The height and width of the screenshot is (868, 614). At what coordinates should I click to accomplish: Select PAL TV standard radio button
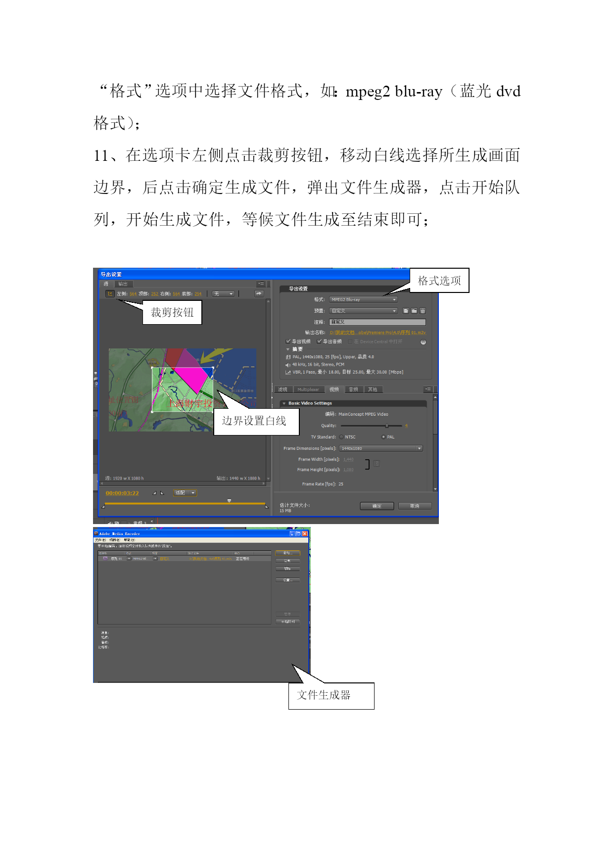click(x=383, y=437)
